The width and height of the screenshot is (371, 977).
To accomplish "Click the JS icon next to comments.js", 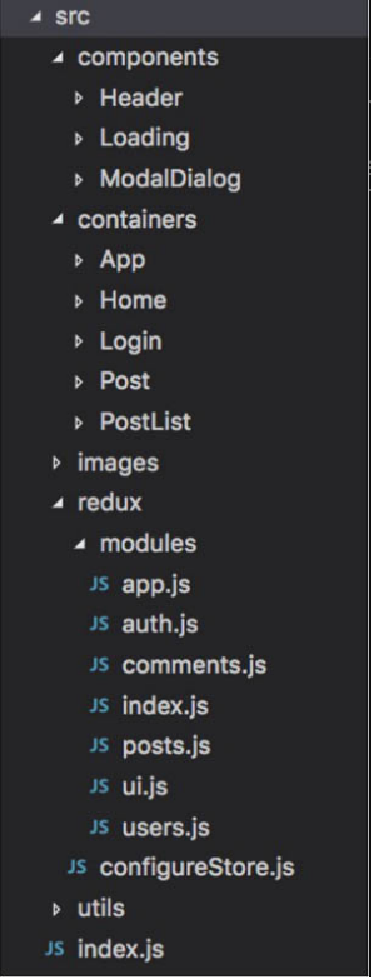I will 100,666.
